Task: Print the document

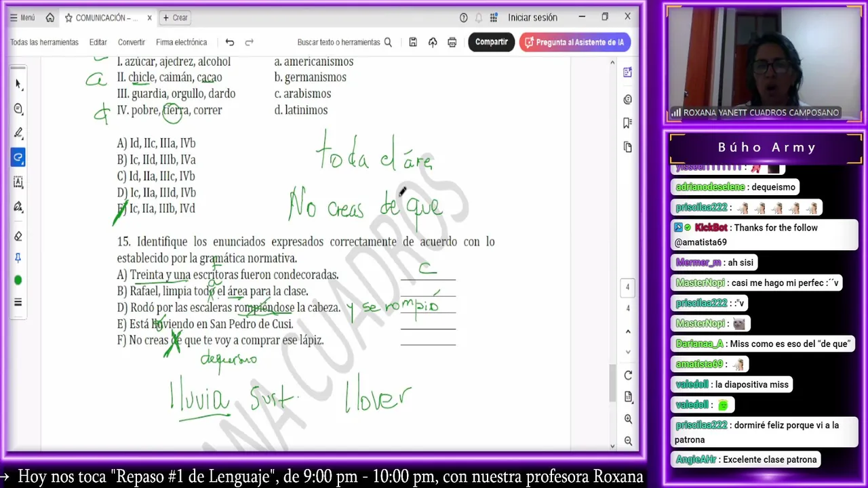Action: pyautogui.click(x=452, y=42)
